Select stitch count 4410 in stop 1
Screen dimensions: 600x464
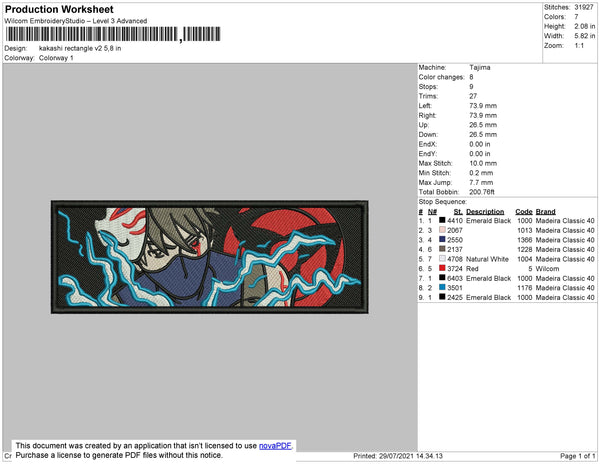455,221
